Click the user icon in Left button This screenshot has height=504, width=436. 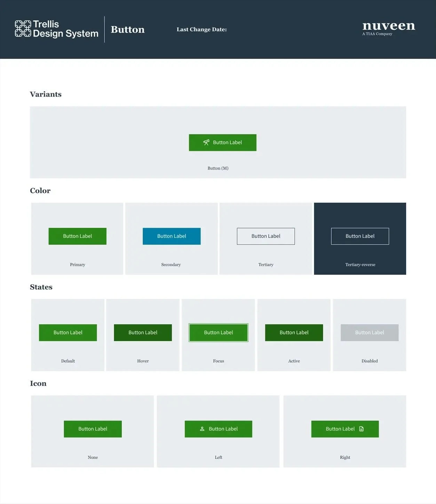[x=202, y=429]
